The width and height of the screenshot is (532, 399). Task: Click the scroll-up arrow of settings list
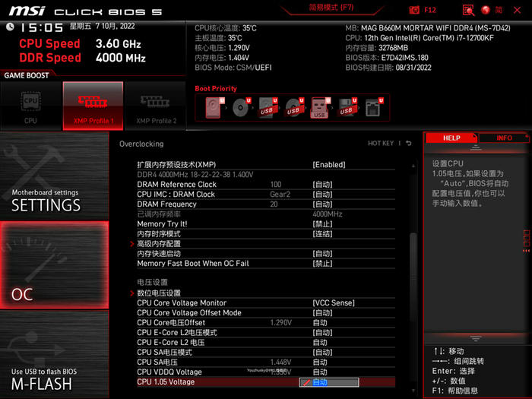tap(413, 166)
